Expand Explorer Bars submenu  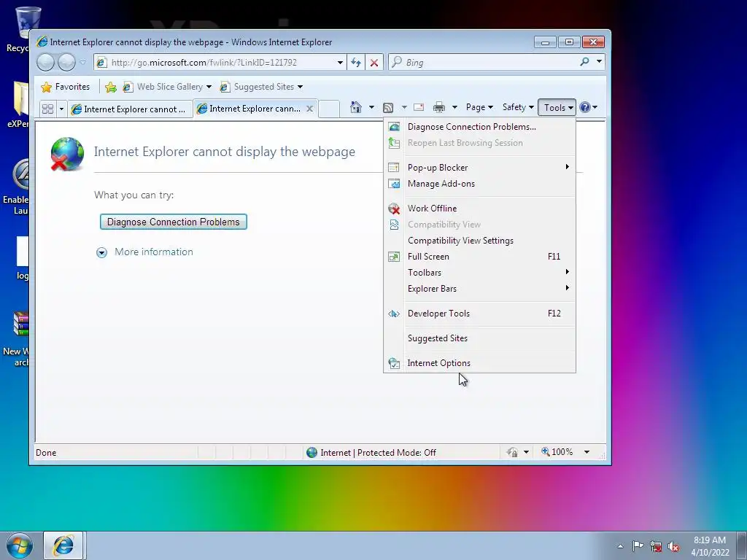(x=480, y=289)
